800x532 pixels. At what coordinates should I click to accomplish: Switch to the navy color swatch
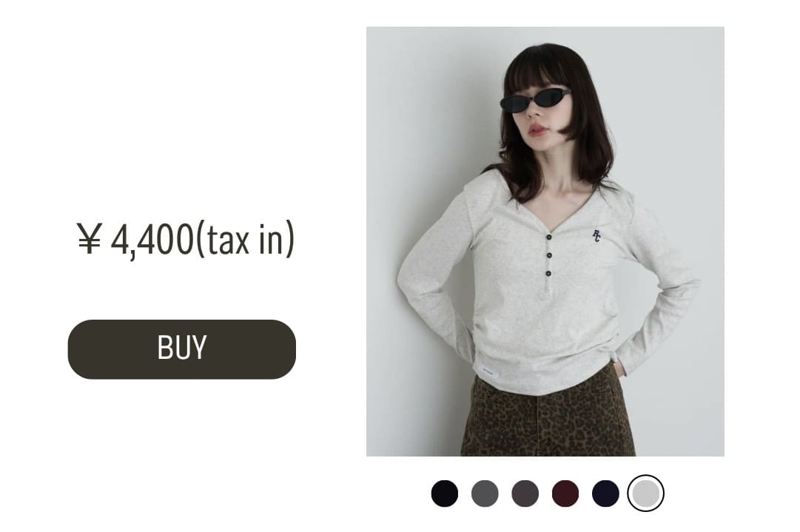click(605, 494)
